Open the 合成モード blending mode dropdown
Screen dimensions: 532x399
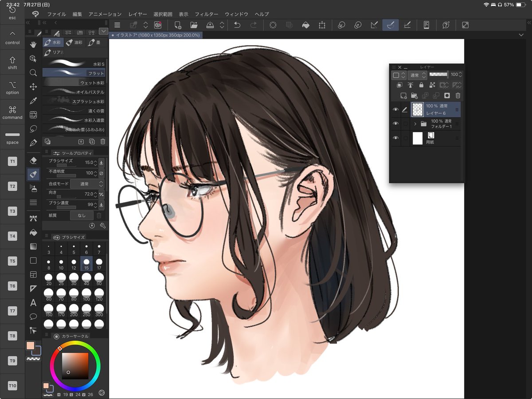[87, 184]
